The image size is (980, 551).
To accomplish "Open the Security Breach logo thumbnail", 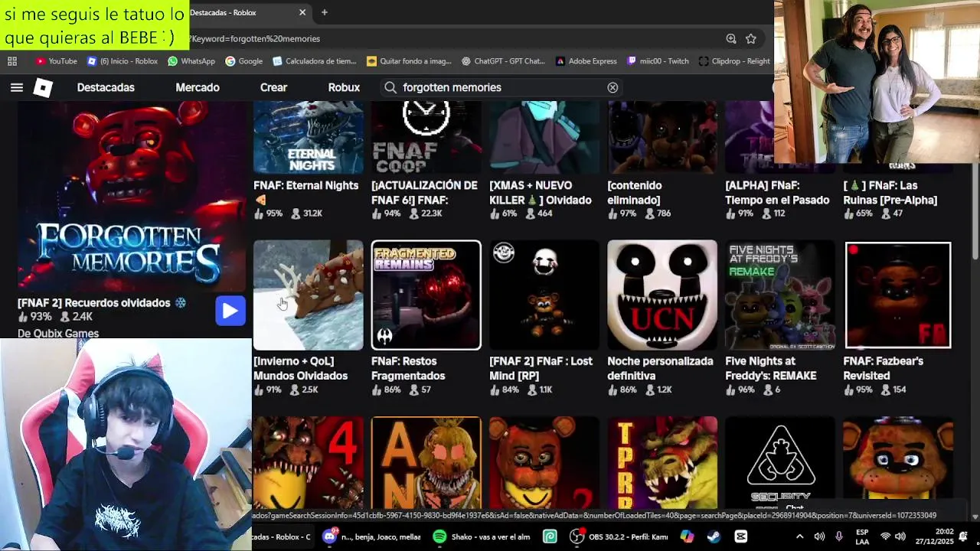I will 780,463.
